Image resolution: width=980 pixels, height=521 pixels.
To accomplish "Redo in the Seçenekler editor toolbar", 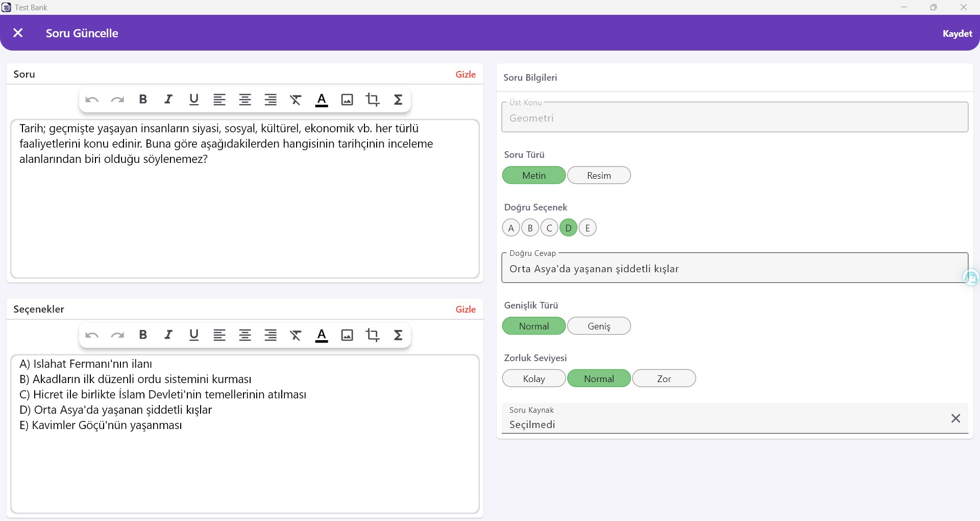I will click(x=117, y=335).
